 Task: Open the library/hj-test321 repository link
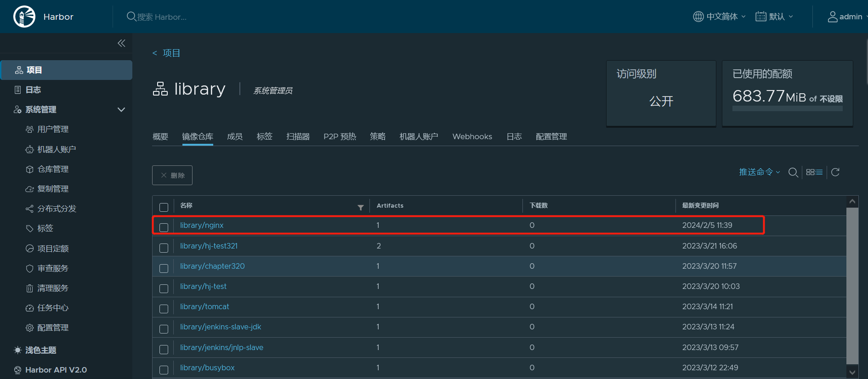tap(209, 246)
